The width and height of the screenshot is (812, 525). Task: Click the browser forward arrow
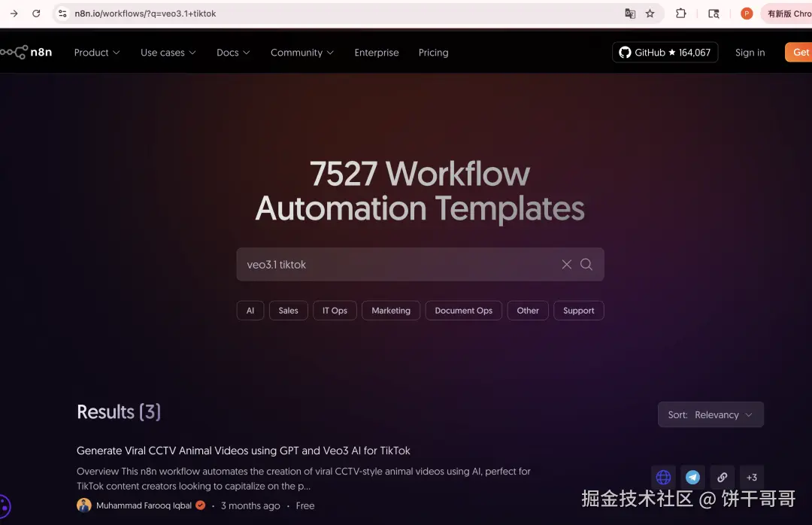click(x=14, y=14)
